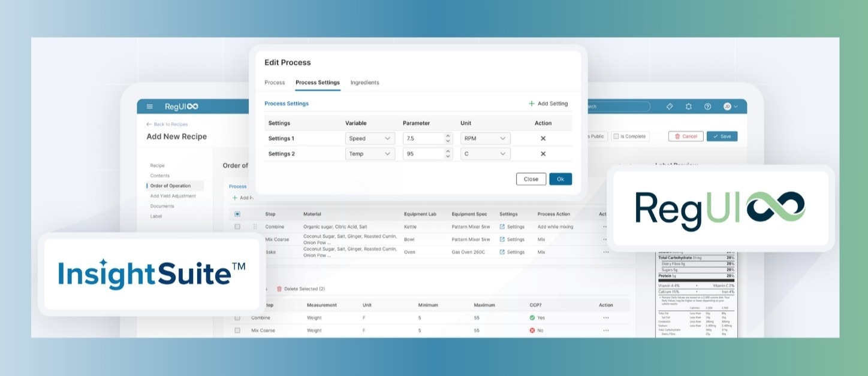This screenshot has height=376, width=868.
Task: Tick the checkbox for the Combine Weight row
Action: 237,318
